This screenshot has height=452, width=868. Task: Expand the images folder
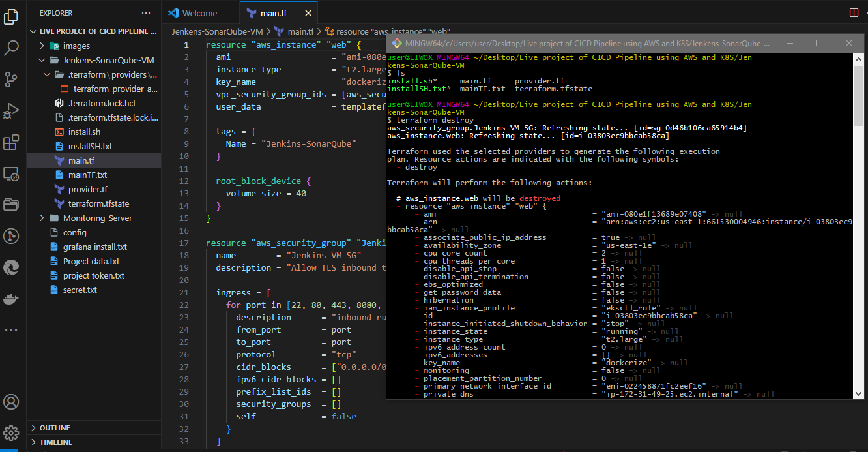click(x=76, y=46)
